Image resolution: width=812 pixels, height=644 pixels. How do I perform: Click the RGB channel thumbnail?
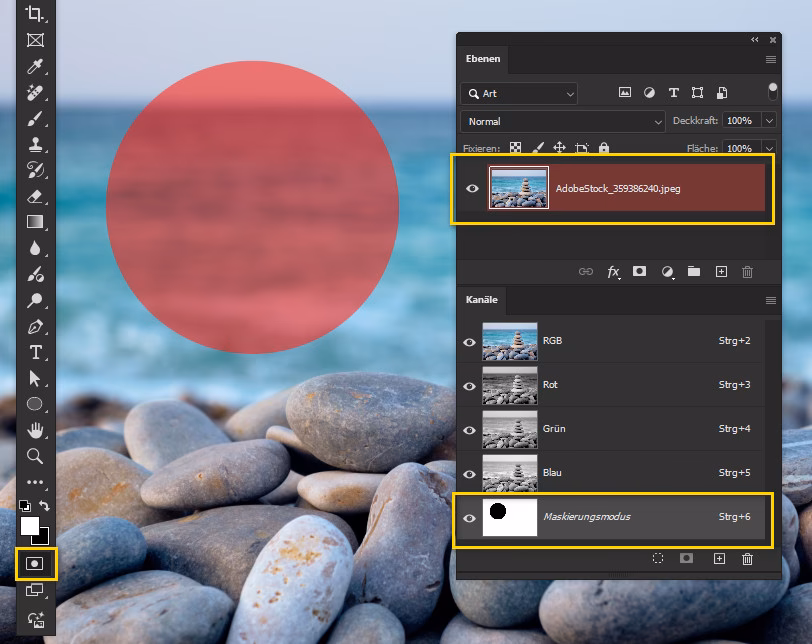[x=509, y=340]
